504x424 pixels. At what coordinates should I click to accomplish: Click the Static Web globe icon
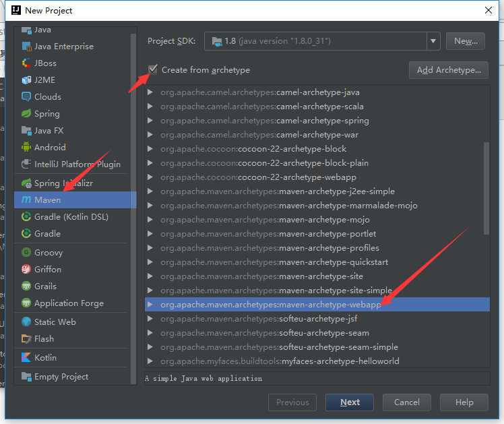(x=27, y=322)
